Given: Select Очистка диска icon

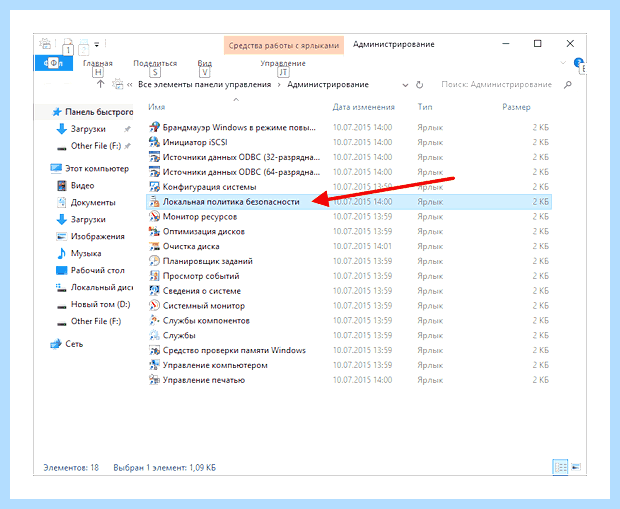Looking at the screenshot, I should click(154, 246).
